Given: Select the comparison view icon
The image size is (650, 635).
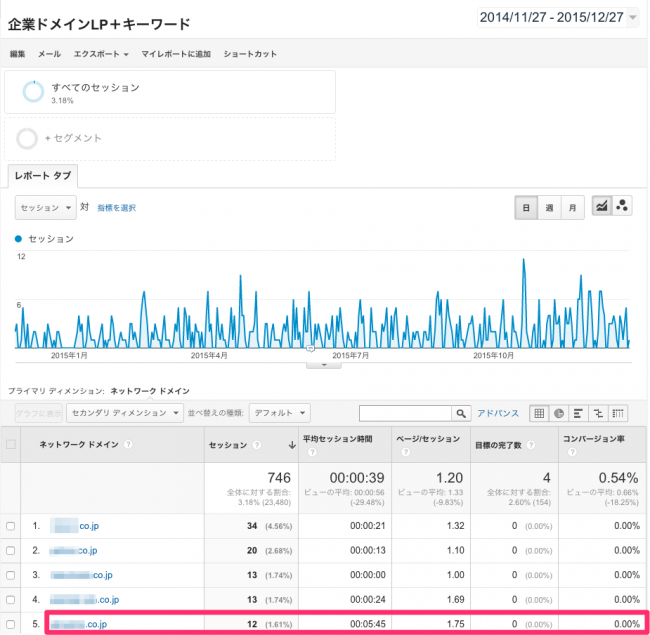Looking at the screenshot, I should pos(599,413).
